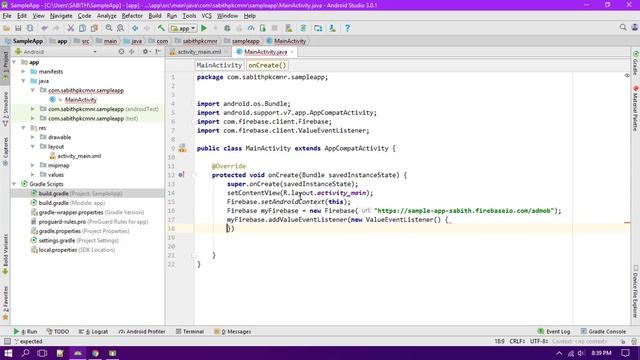Viewport: 640px width, 360px height.
Task: Copy selection using the toolbar icon
Action: (x=82, y=28)
